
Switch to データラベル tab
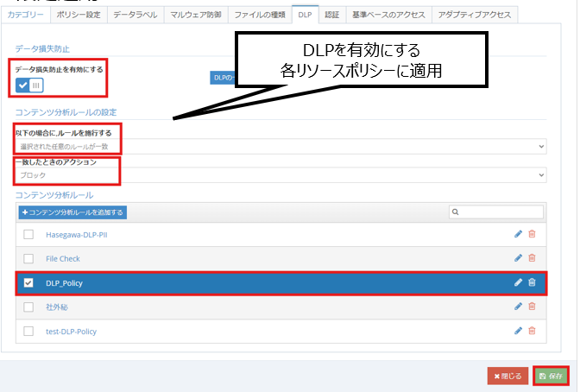pos(136,15)
